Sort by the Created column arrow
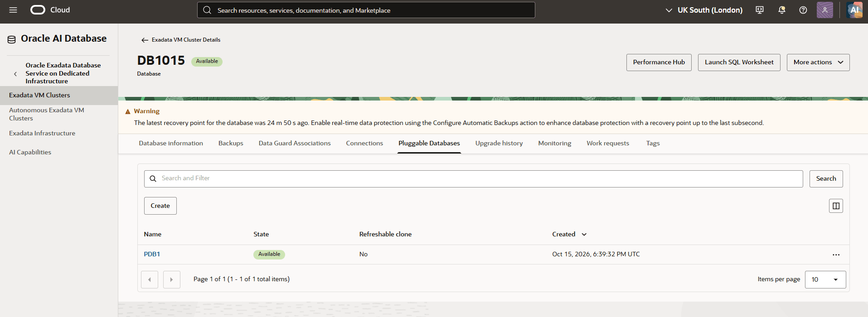 (584, 235)
